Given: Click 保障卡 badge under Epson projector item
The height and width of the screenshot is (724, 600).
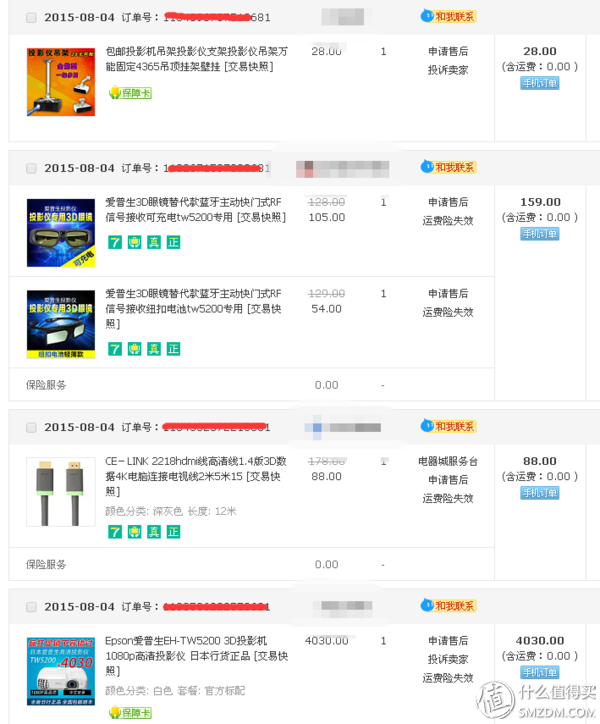Looking at the screenshot, I should (130, 712).
